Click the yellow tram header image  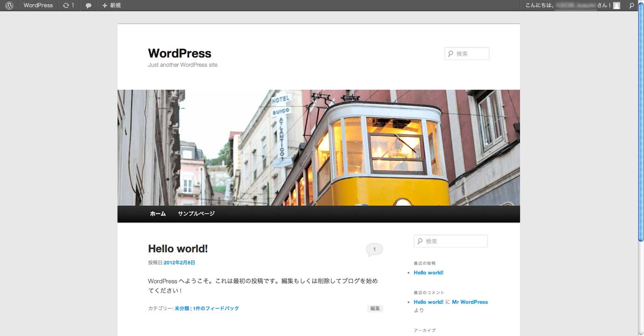(x=319, y=147)
